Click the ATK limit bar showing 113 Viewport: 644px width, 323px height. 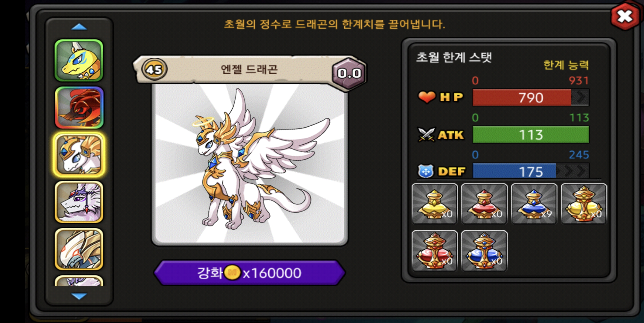(x=531, y=135)
